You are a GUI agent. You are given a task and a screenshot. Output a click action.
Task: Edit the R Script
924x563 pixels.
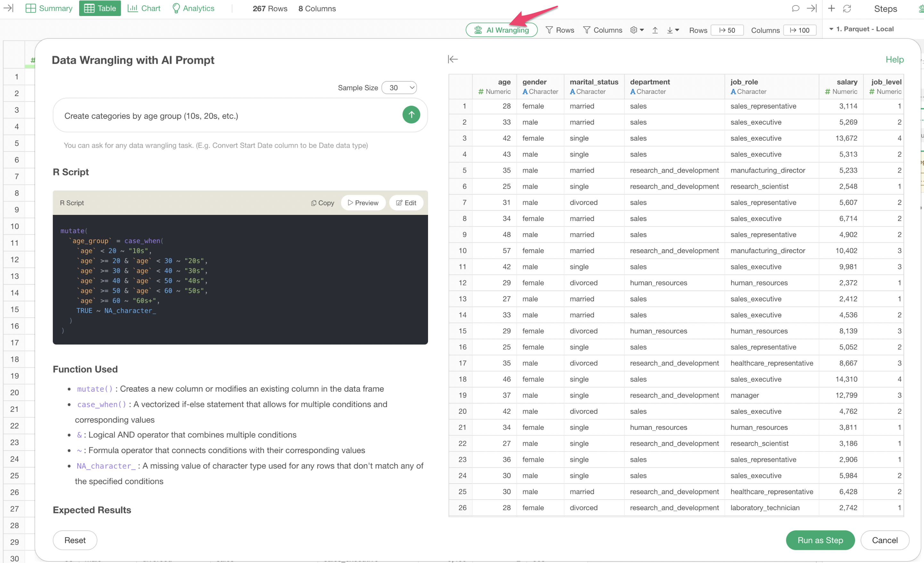406,203
